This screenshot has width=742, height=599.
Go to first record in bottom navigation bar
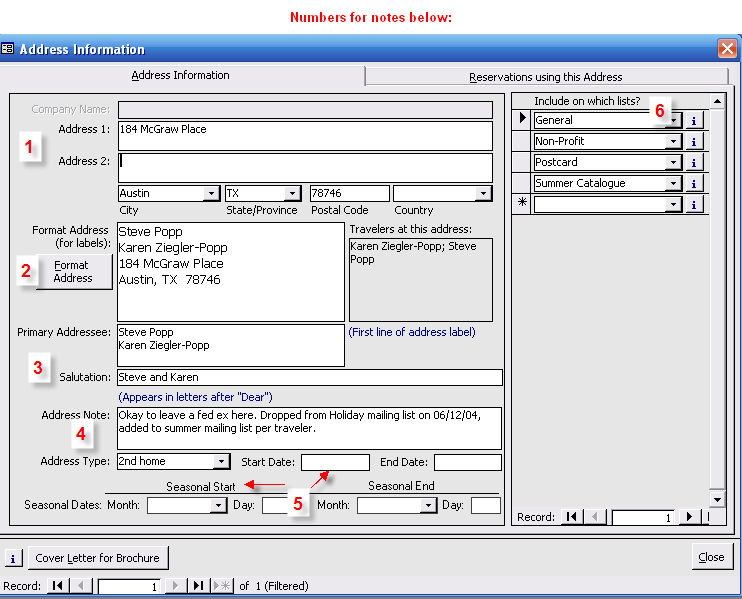pyautogui.click(x=58, y=586)
